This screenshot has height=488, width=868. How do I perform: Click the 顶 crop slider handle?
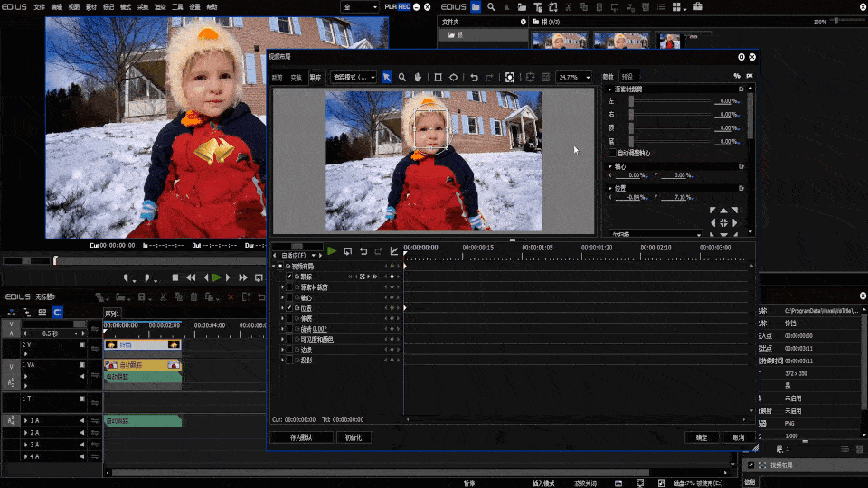pyautogui.click(x=631, y=128)
